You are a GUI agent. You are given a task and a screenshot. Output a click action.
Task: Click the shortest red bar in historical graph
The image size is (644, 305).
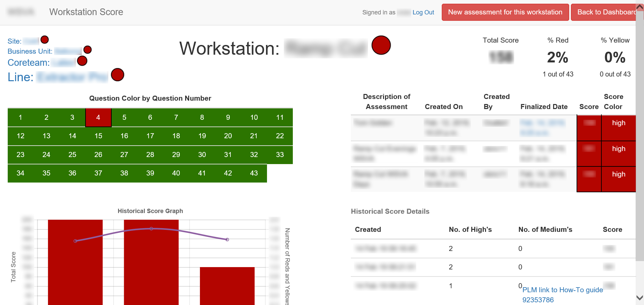coord(227,285)
